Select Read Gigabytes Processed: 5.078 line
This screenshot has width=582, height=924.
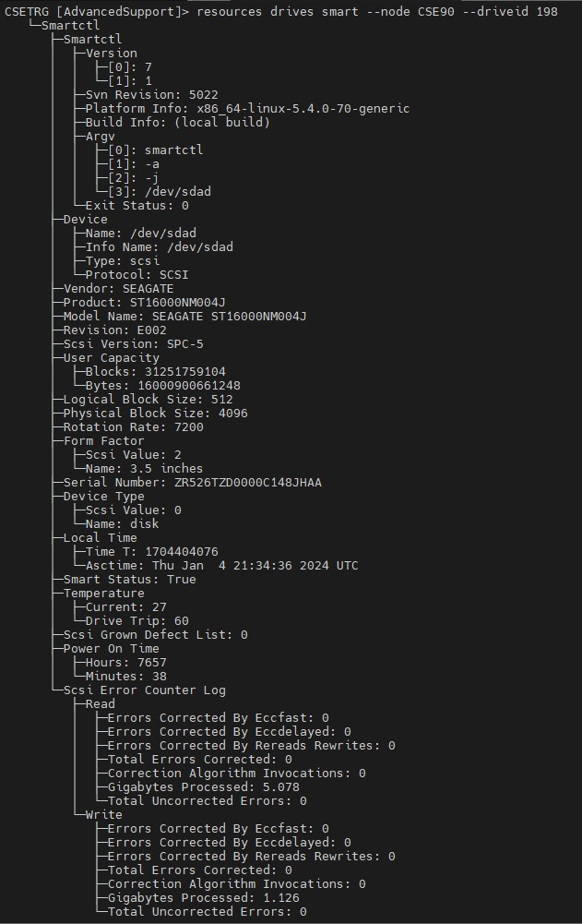point(203,787)
